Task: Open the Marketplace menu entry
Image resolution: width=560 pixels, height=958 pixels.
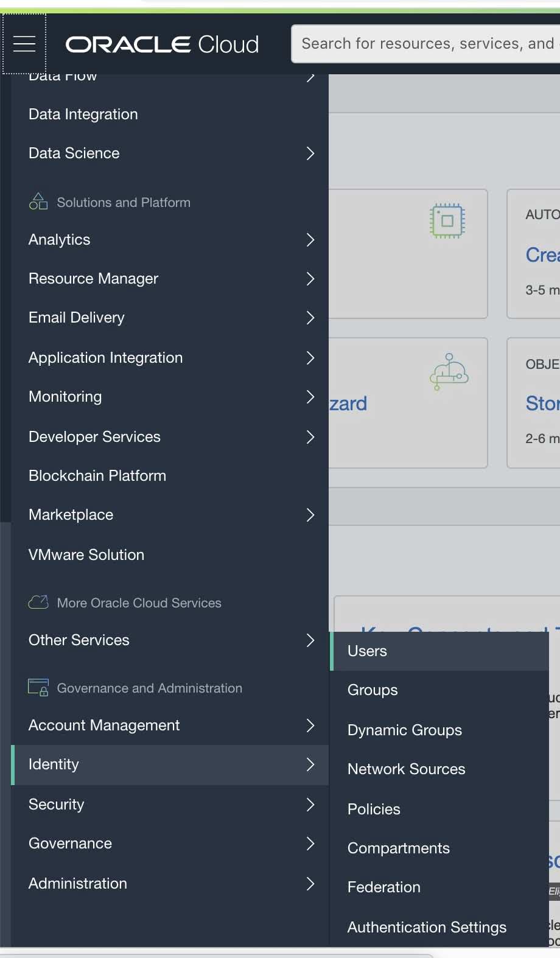Action: pos(71,515)
